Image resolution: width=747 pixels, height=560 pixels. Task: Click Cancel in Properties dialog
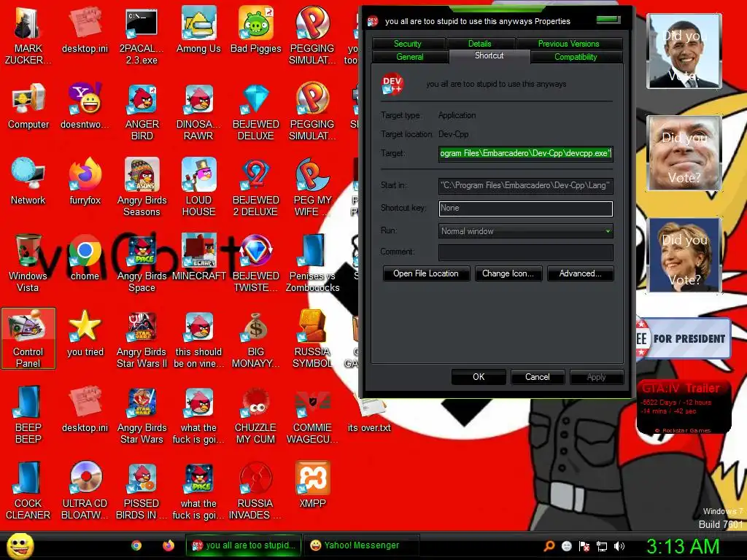538,377
